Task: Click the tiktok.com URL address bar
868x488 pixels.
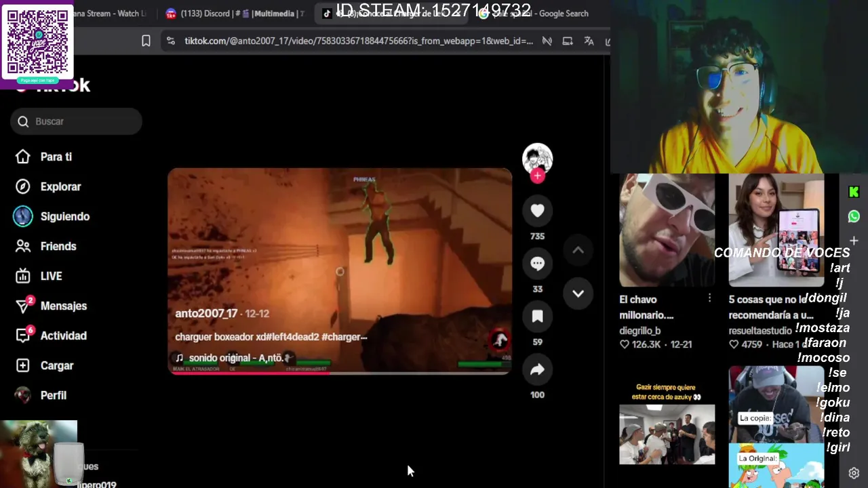Action: pyautogui.click(x=359, y=41)
